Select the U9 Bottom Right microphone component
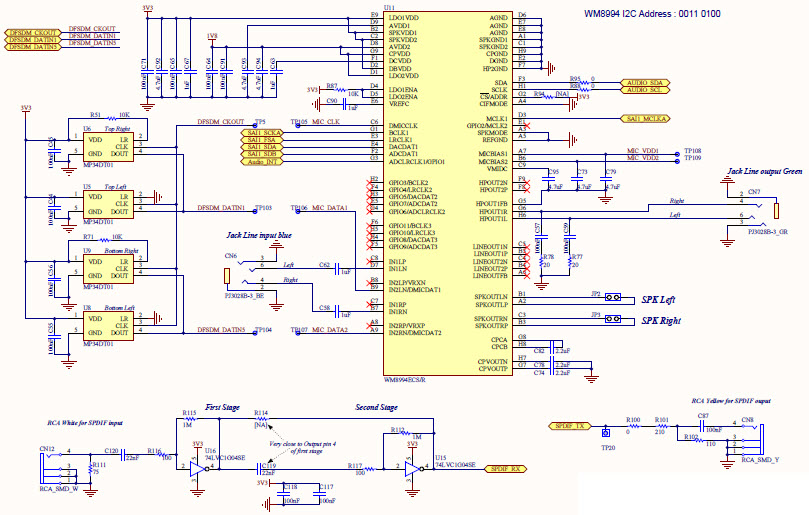Image resolution: width=809 pixels, height=515 pixels. click(108, 269)
